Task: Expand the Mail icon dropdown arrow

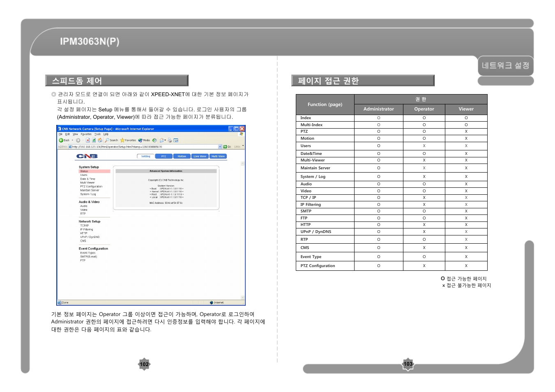Action: pos(165,140)
